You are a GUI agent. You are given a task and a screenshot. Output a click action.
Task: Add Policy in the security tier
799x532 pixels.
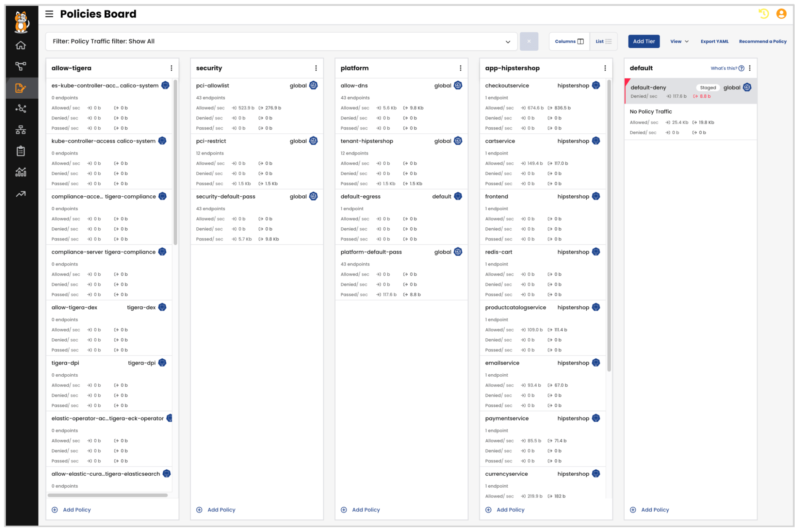[216, 510]
